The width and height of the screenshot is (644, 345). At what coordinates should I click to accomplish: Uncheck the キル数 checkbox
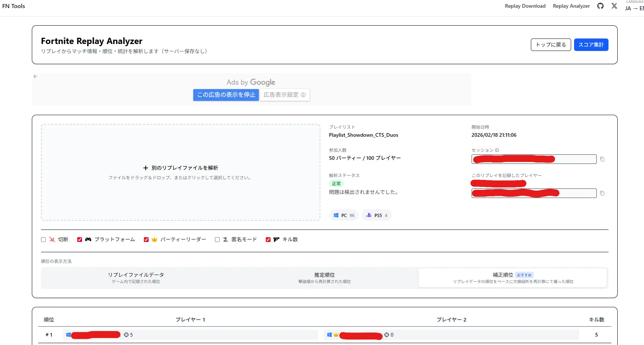pos(268,239)
